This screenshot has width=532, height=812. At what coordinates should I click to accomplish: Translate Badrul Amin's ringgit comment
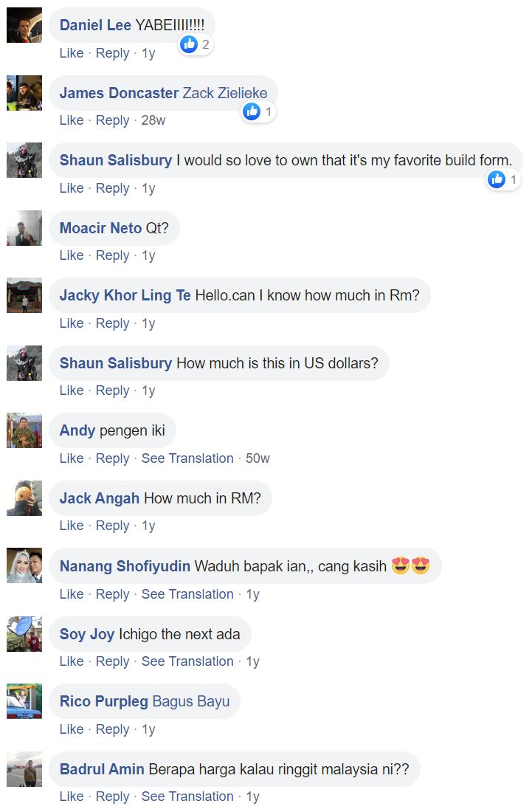pos(187,796)
